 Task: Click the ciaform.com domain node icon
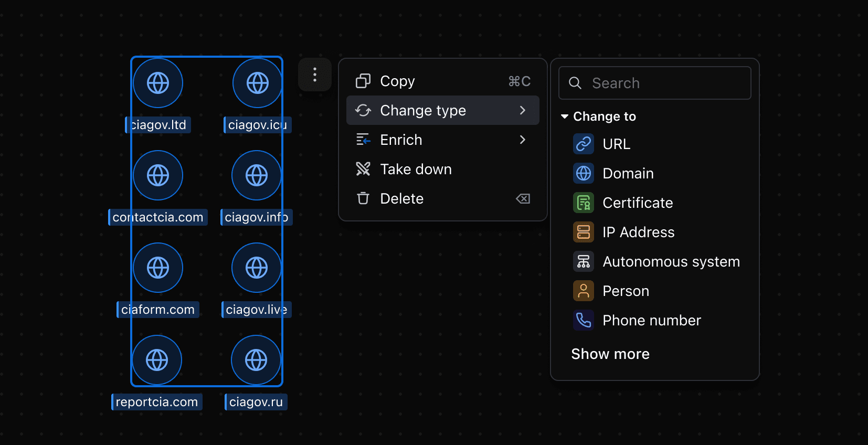pyautogui.click(x=158, y=268)
